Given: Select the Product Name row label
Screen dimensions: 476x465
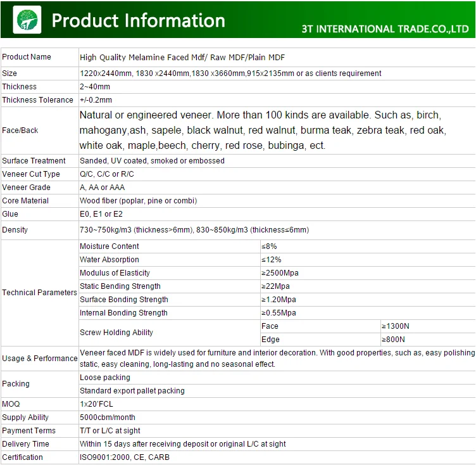Looking at the screenshot, I should tap(27, 57).
